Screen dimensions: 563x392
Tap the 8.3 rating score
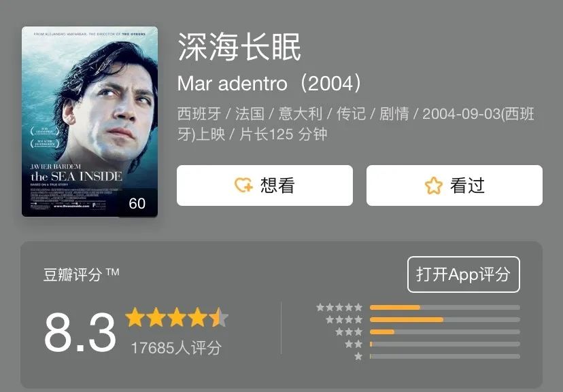(80, 333)
